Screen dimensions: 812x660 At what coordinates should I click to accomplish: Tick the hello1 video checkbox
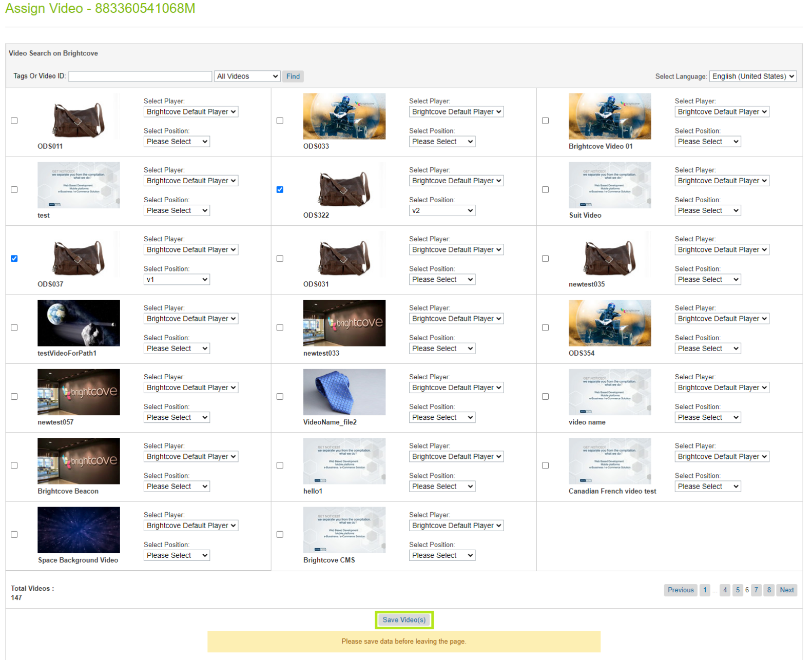280,465
